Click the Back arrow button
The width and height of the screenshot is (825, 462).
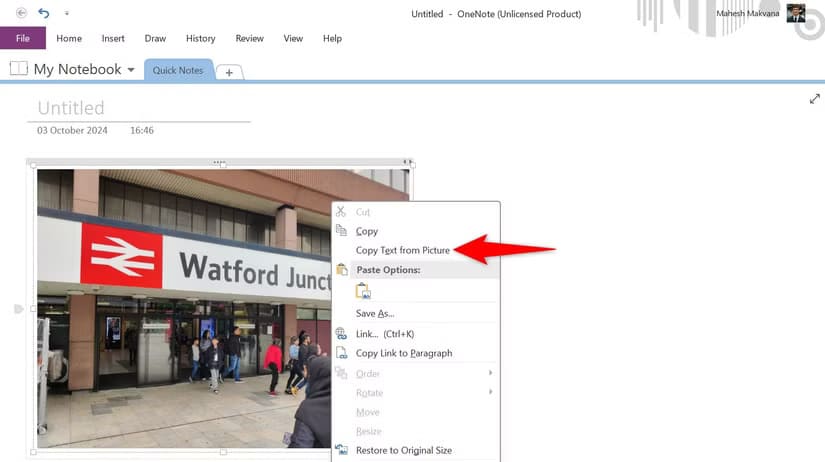22,13
